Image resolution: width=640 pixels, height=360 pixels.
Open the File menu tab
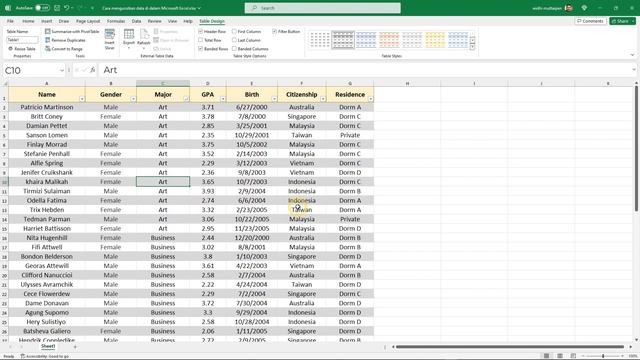[x=11, y=21]
